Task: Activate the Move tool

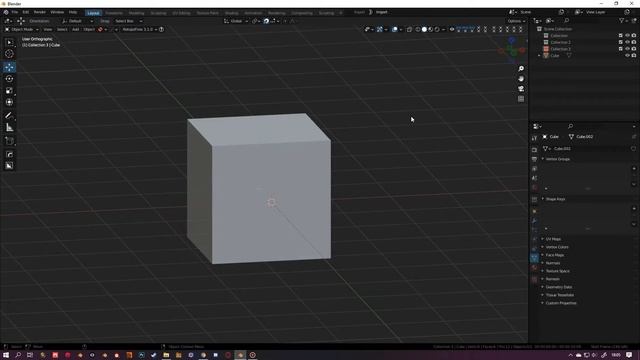Action: (x=9, y=67)
